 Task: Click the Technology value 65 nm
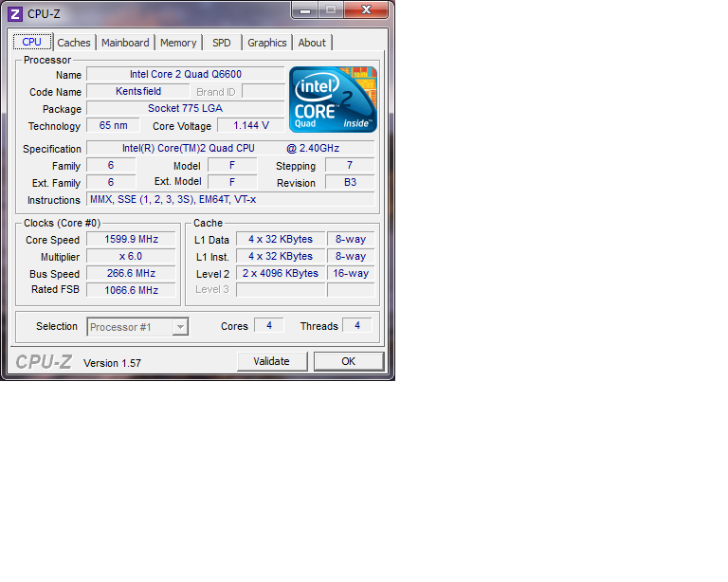click(x=114, y=126)
